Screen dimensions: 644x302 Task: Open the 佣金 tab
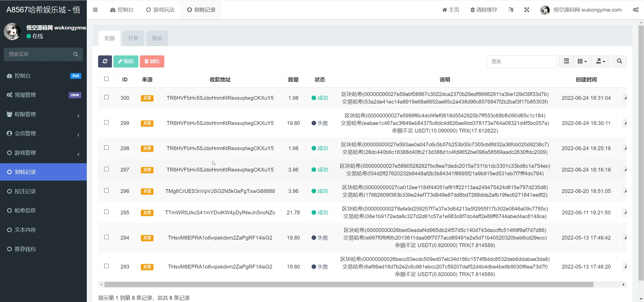pos(157,38)
